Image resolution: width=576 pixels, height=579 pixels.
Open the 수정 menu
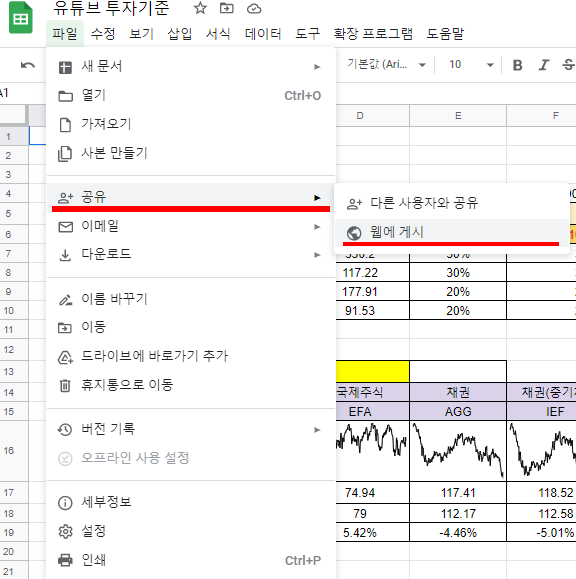pos(103,34)
